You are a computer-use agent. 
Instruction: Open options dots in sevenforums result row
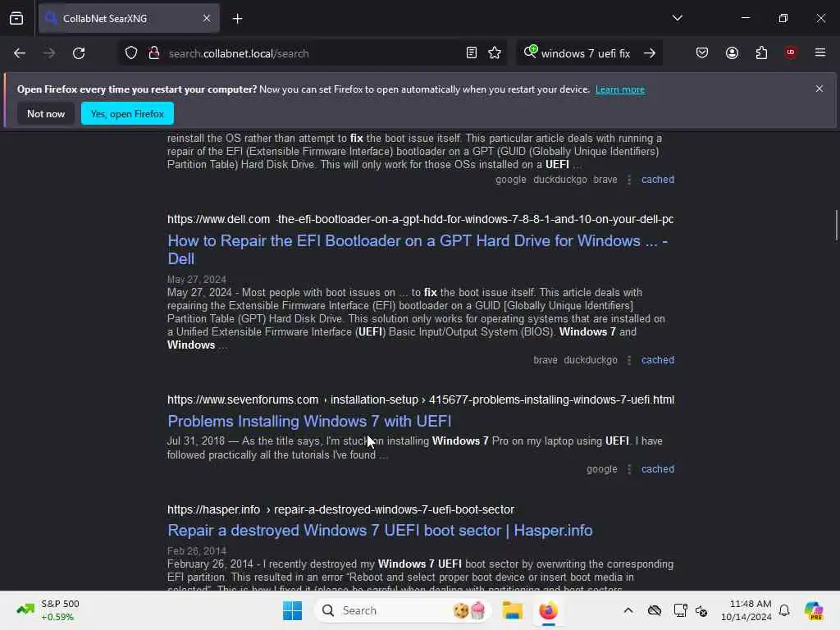[629, 469]
